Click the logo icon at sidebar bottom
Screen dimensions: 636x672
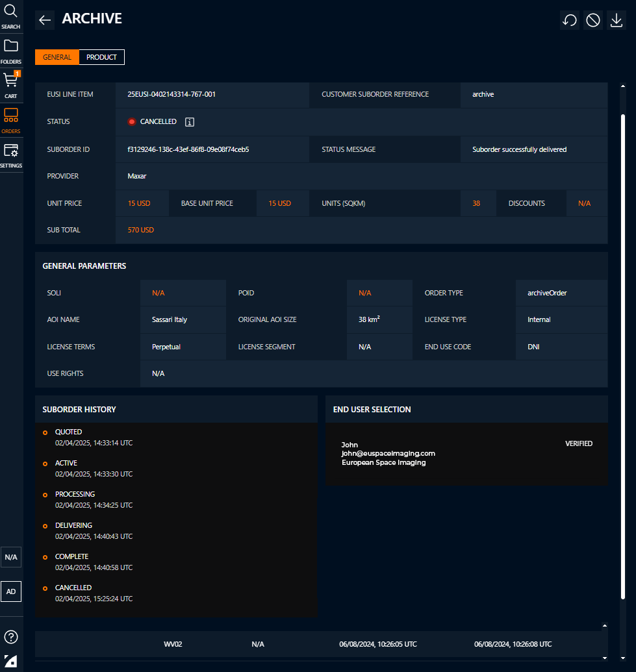(11, 661)
